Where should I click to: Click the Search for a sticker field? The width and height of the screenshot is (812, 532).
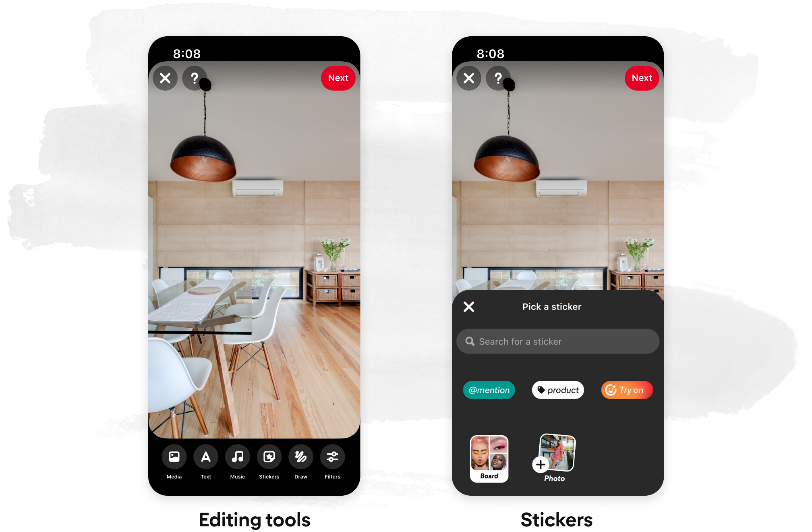coord(557,341)
